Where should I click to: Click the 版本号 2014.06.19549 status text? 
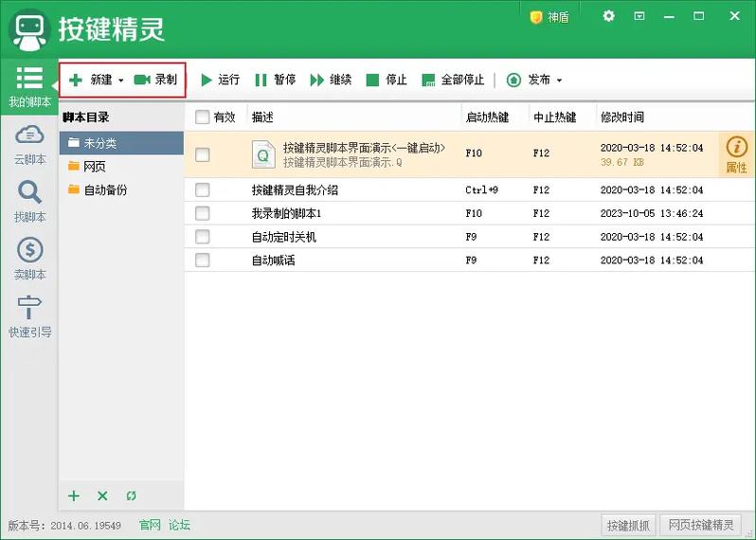coord(64,525)
